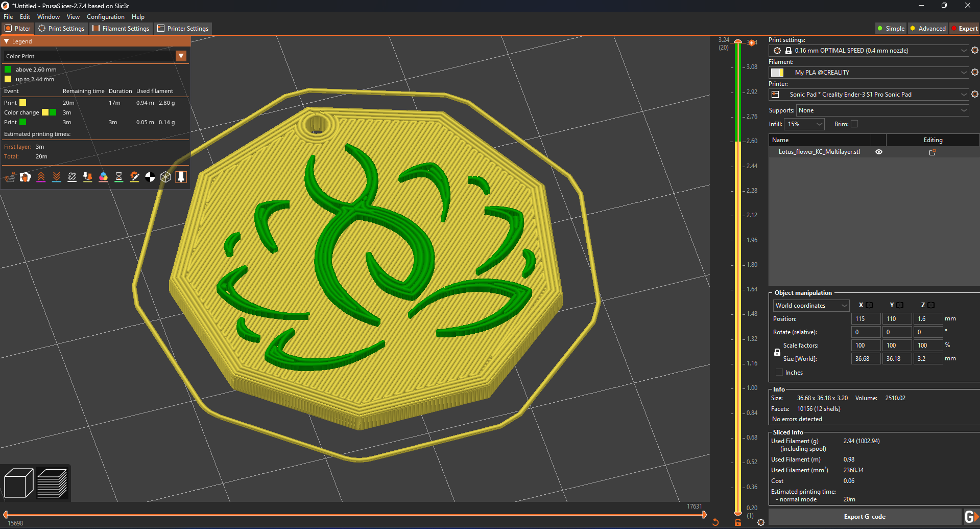Viewport: 980px width, 529px height.
Task: Collapse the Legend panel
Action: click(x=7, y=41)
